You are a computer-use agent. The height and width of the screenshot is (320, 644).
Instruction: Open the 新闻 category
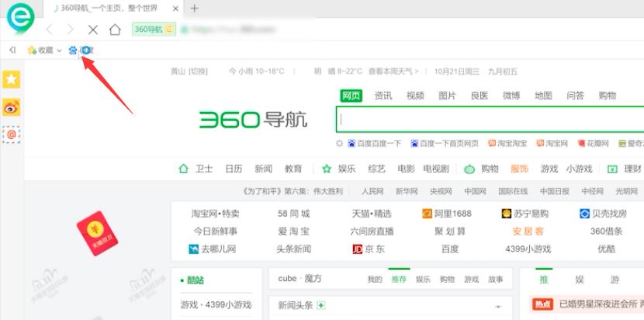coord(263,169)
